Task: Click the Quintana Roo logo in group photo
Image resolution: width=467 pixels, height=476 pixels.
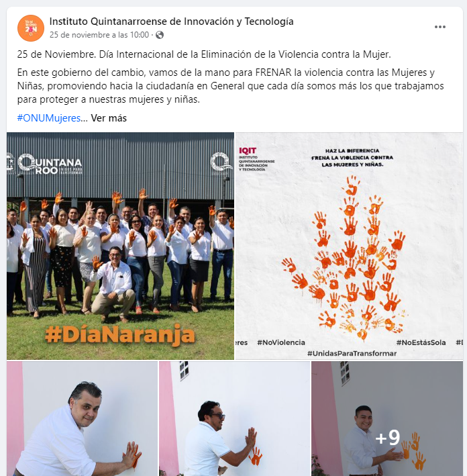Action: pos(50,164)
